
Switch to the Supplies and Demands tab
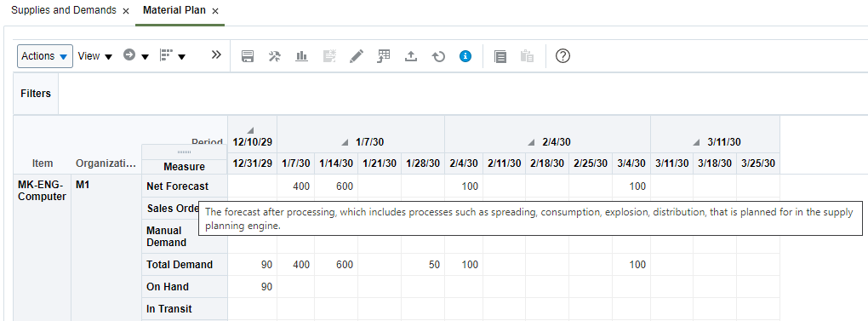pos(64,10)
